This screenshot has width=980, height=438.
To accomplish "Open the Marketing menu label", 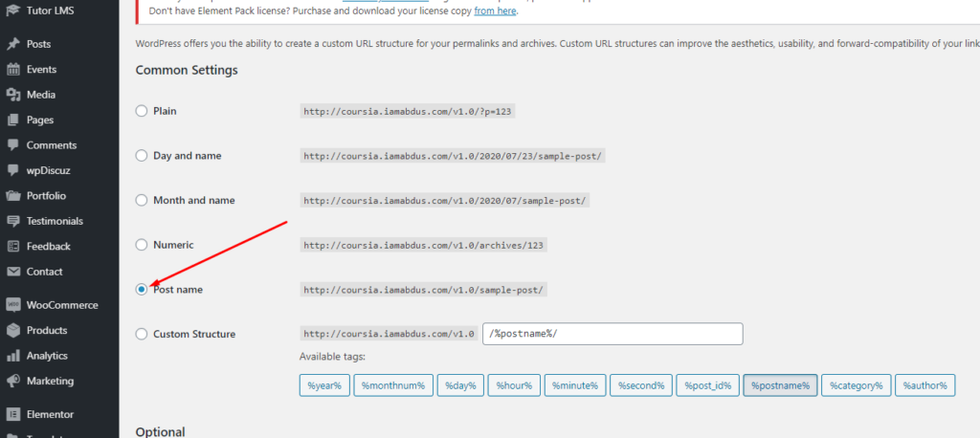I will tap(50, 382).
